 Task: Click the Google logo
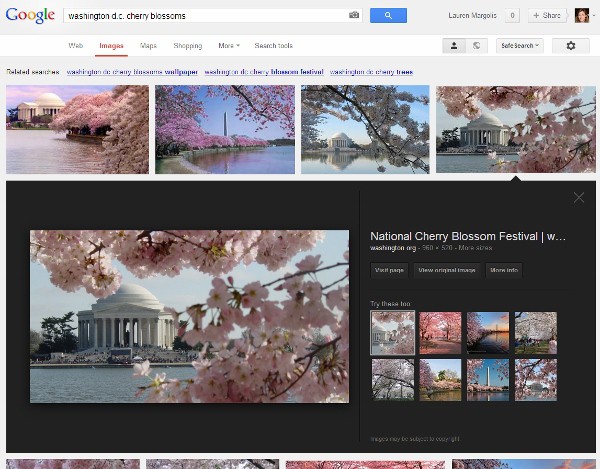[30, 15]
